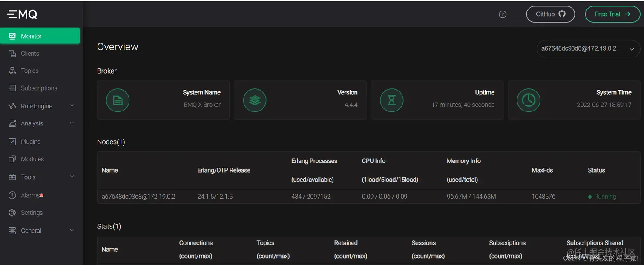Click the Subscriptions list icon

tap(12, 88)
